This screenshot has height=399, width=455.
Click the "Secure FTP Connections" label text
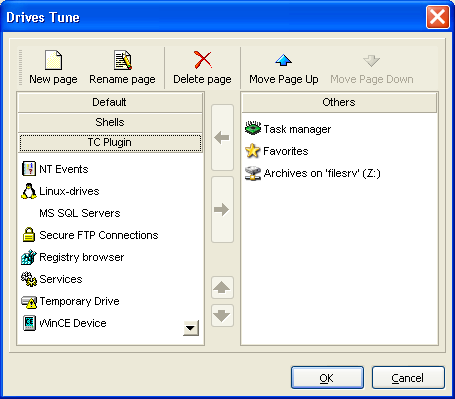click(99, 235)
